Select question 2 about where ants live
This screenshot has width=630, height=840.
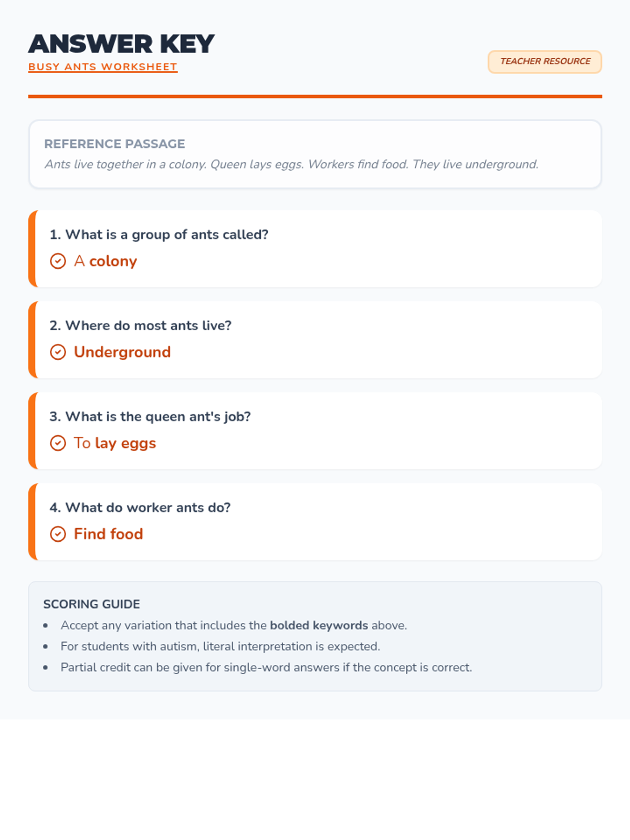(x=140, y=325)
